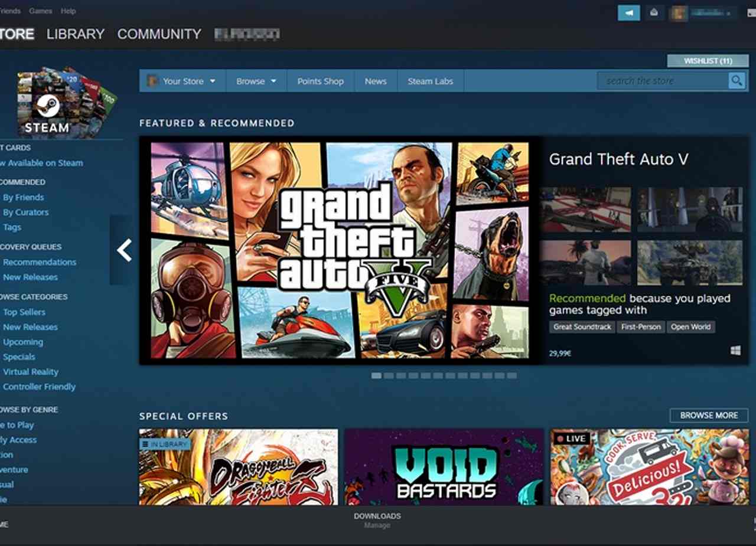Image resolution: width=756 pixels, height=546 pixels.
Task: Go to previous featured game with left arrow
Action: (123, 250)
